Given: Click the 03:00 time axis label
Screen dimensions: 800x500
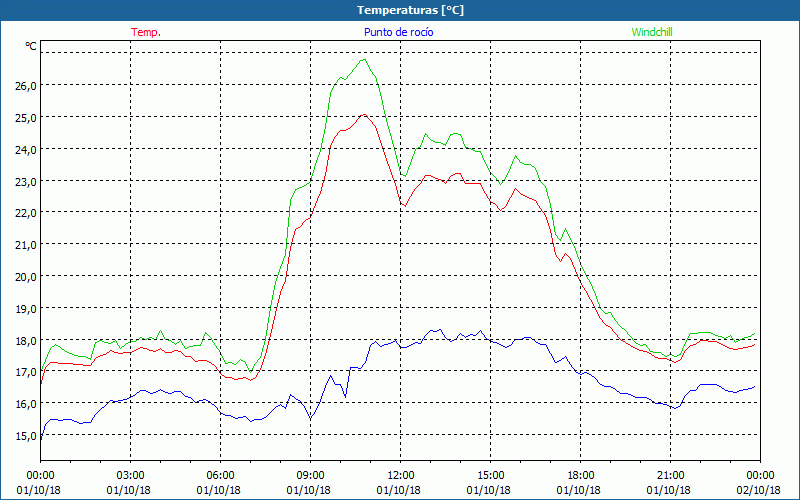Looking at the screenshot, I should (130, 476).
